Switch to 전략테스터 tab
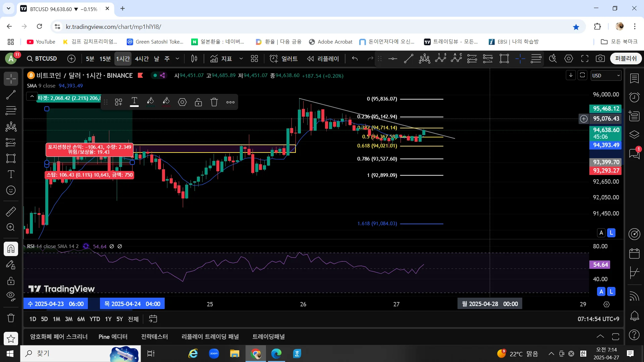 click(154, 337)
